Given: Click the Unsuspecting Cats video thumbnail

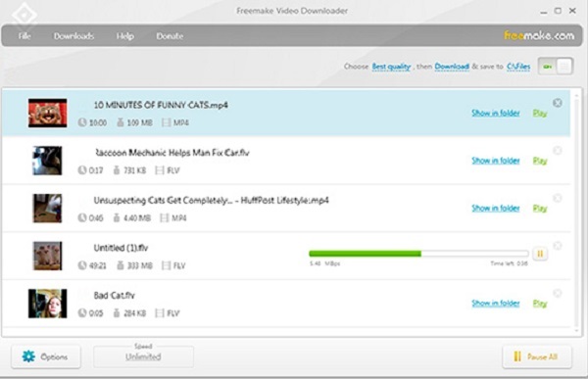Looking at the screenshot, I should pyautogui.click(x=47, y=208).
